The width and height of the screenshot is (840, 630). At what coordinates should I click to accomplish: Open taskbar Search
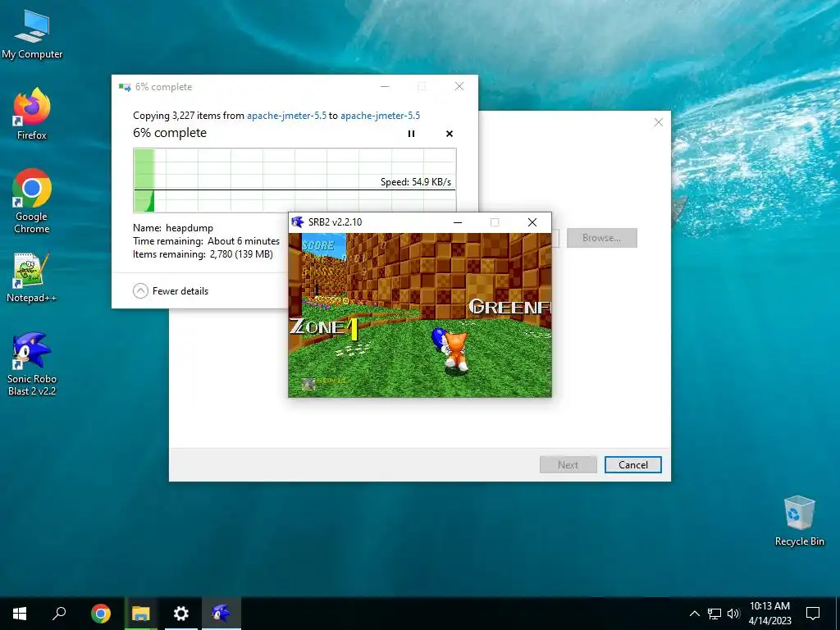(59, 614)
